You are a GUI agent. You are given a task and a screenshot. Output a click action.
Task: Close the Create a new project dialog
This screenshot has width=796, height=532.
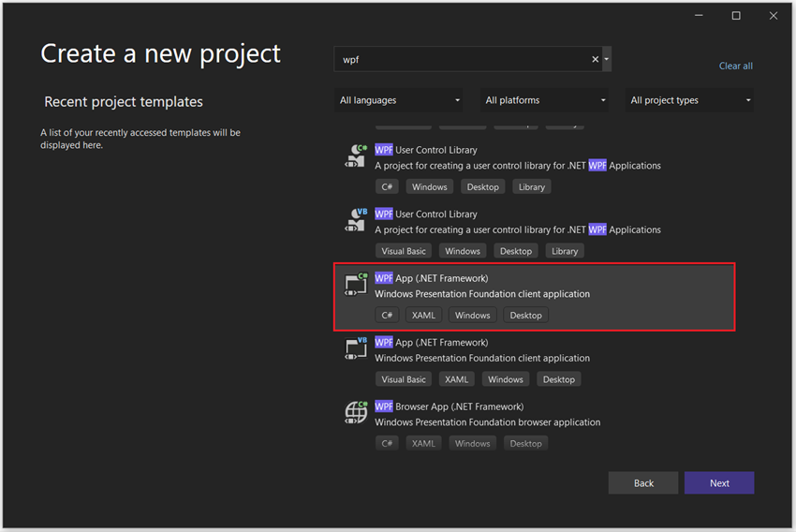pyautogui.click(x=774, y=16)
